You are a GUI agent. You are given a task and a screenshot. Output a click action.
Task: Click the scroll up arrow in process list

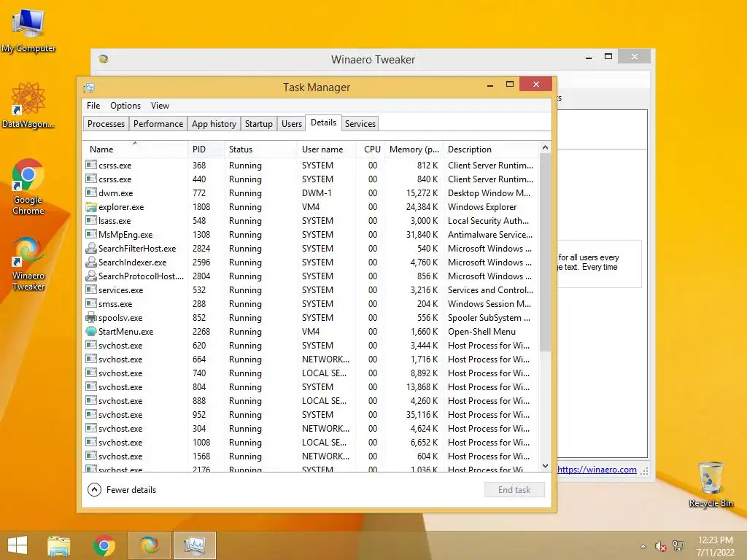[546, 147]
